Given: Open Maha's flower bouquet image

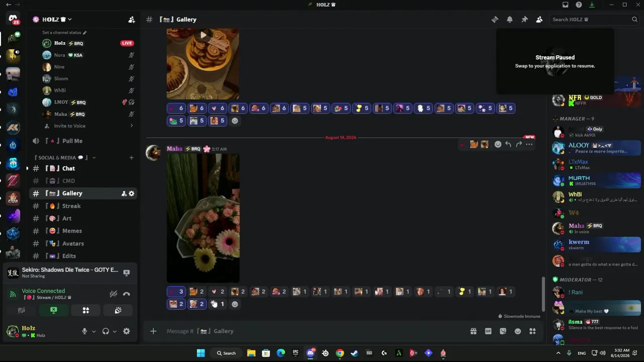Looking at the screenshot, I should (203, 218).
